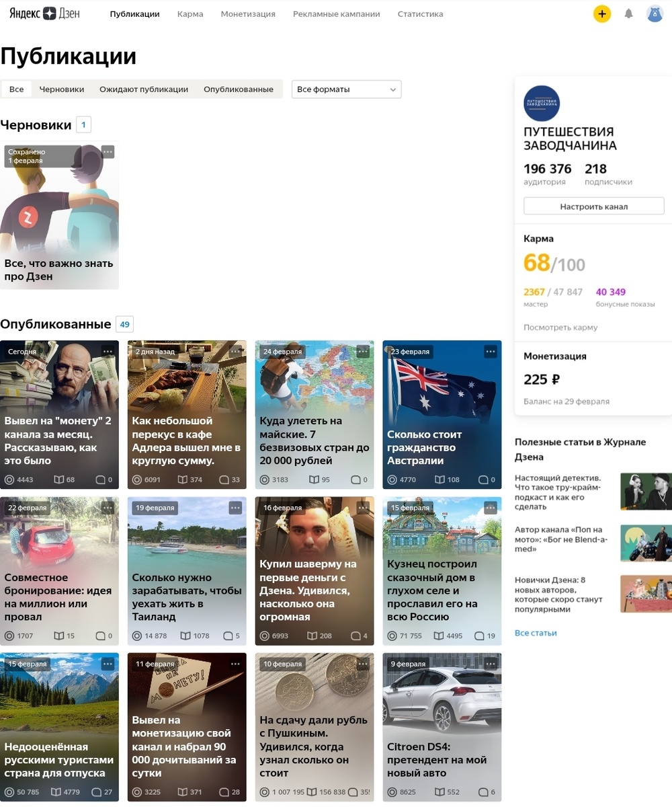
Task: Filter by Опубликованные
Action: tap(239, 89)
